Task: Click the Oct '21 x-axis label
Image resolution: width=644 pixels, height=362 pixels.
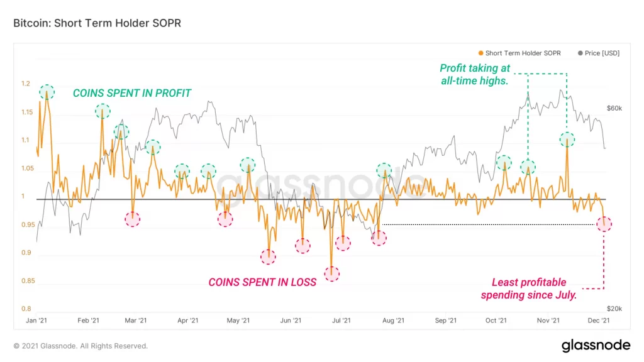Action: coord(496,320)
